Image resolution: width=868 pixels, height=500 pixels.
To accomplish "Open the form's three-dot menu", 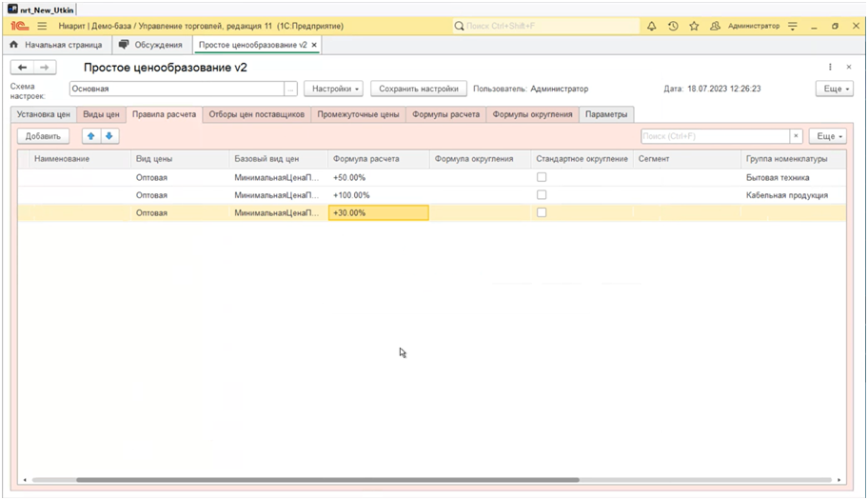I will pos(830,67).
